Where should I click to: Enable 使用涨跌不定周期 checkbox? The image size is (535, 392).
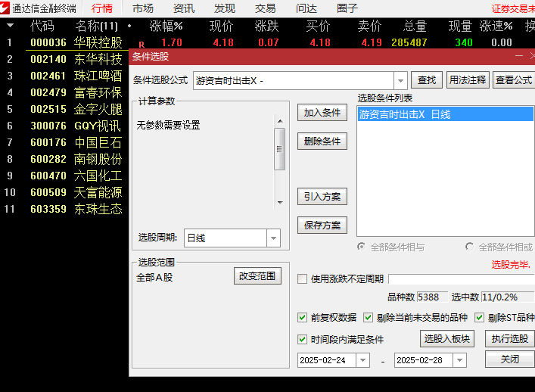click(302, 279)
